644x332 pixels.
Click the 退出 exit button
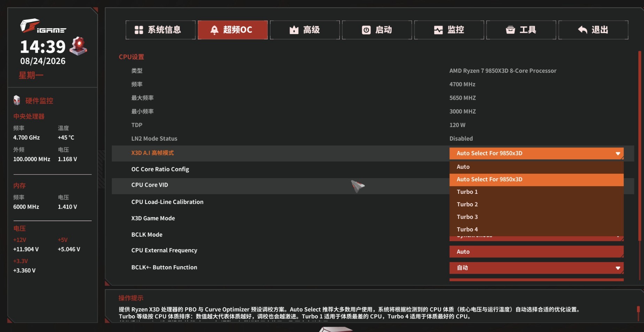click(593, 30)
